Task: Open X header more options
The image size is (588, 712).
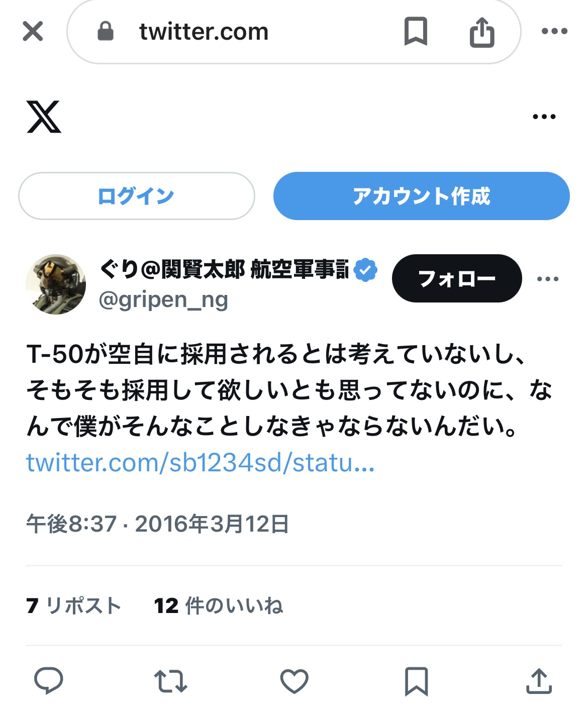Action: point(544,117)
